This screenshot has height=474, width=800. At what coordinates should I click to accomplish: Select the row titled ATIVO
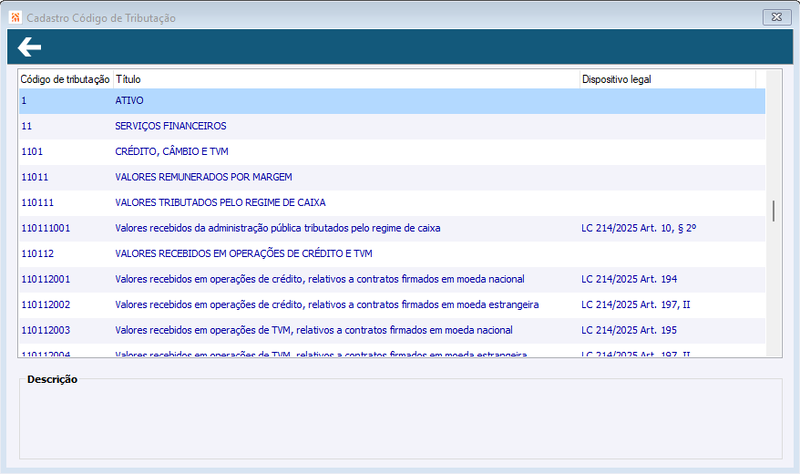click(x=392, y=101)
